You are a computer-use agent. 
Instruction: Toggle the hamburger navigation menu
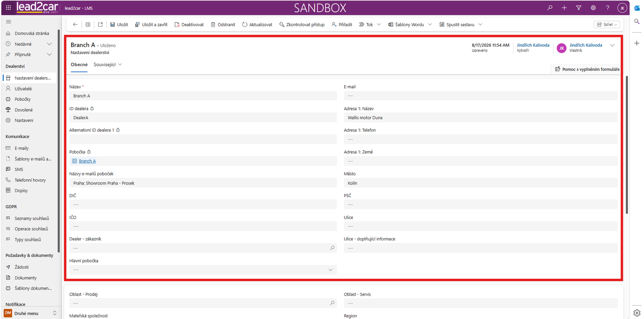pyautogui.click(x=8, y=22)
